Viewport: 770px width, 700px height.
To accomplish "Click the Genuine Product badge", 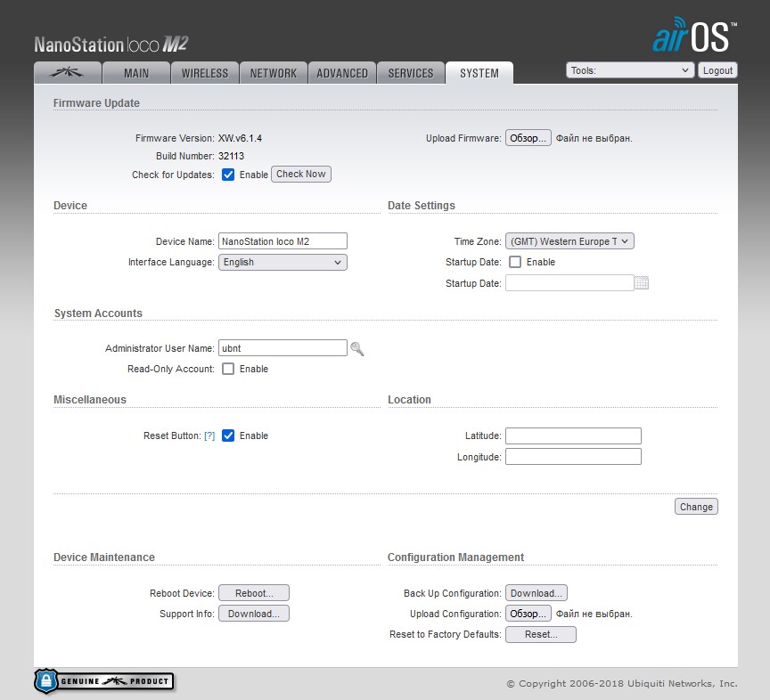I will tap(104, 681).
